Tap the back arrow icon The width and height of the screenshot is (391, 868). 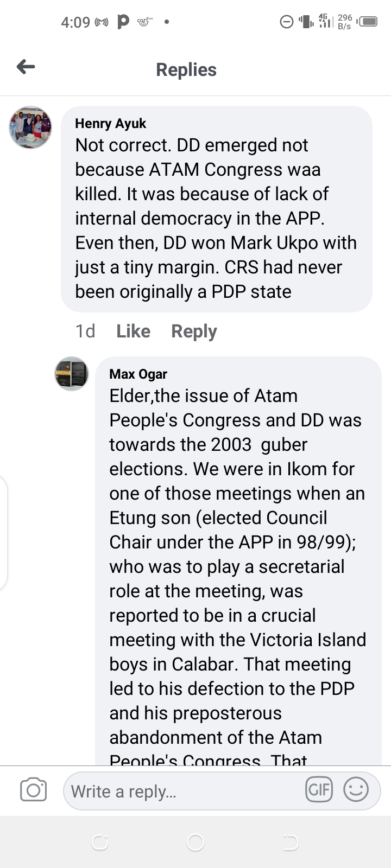(26, 67)
